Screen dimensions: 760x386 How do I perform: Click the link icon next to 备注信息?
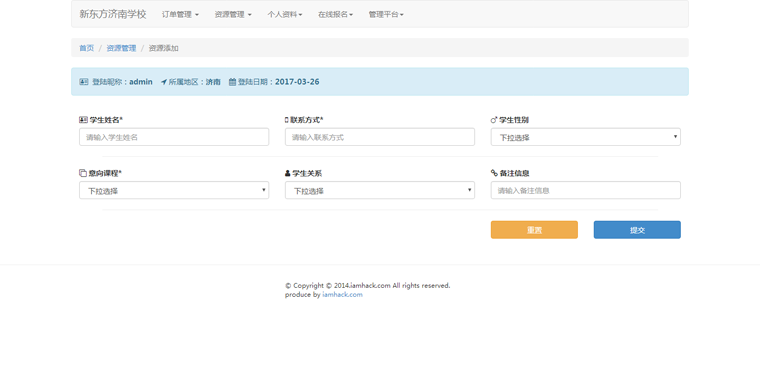(494, 173)
